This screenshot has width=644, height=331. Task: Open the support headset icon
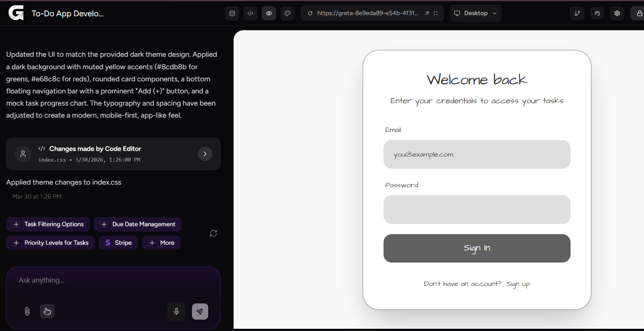[597, 13]
